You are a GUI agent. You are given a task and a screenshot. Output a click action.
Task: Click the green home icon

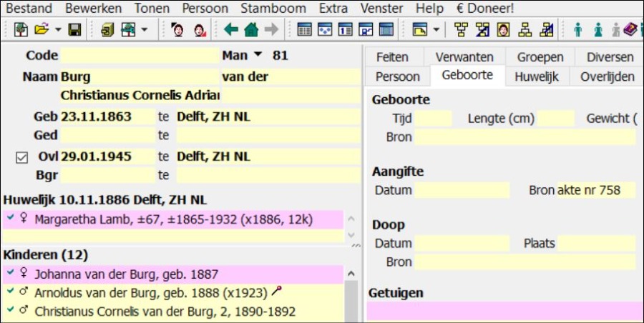pos(250,30)
